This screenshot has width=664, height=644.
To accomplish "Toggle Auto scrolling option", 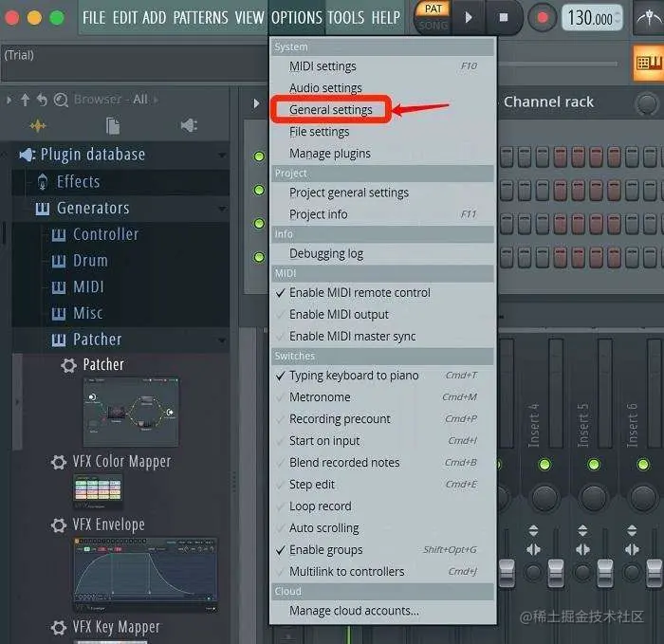I will tap(382, 528).
